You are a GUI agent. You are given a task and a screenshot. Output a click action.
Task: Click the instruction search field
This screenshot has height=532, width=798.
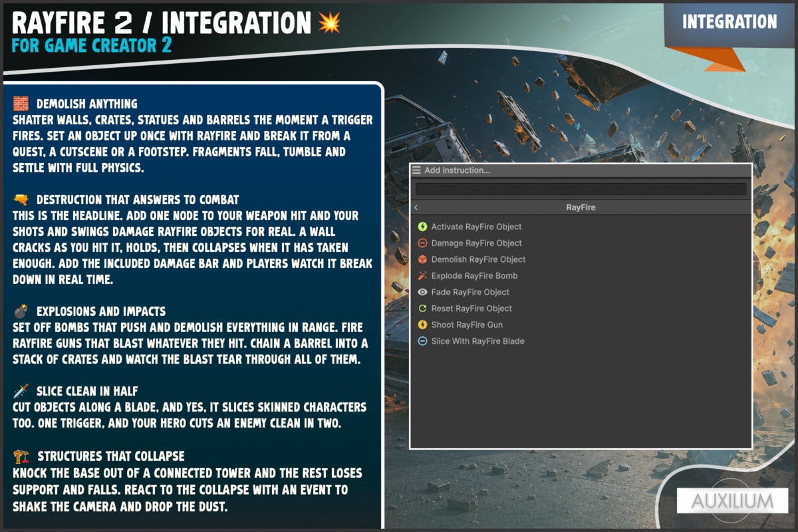pyautogui.click(x=581, y=190)
